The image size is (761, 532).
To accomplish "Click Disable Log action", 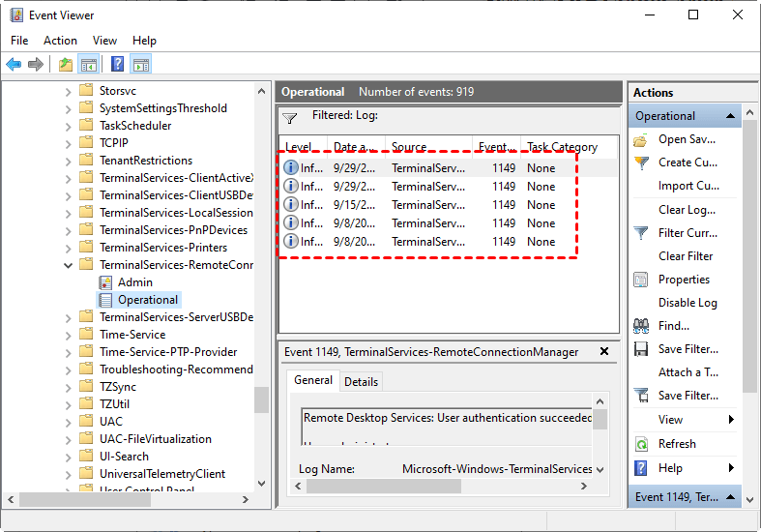I will pos(688,303).
